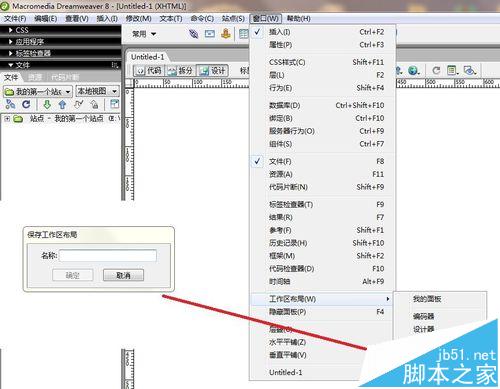The width and height of the screenshot is (500, 389).
Task: Expand the 应用程序 panel group
Action: pos(10,42)
